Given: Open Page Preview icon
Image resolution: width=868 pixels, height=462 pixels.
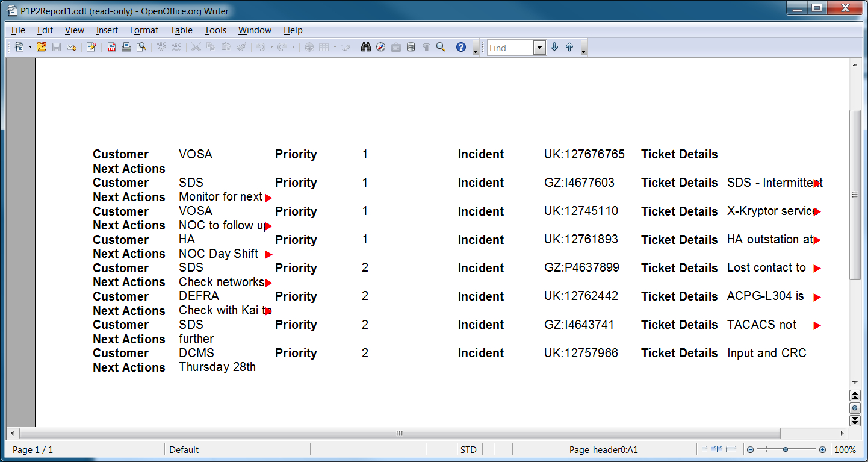Looking at the screenshot, I should pos(141,47).
